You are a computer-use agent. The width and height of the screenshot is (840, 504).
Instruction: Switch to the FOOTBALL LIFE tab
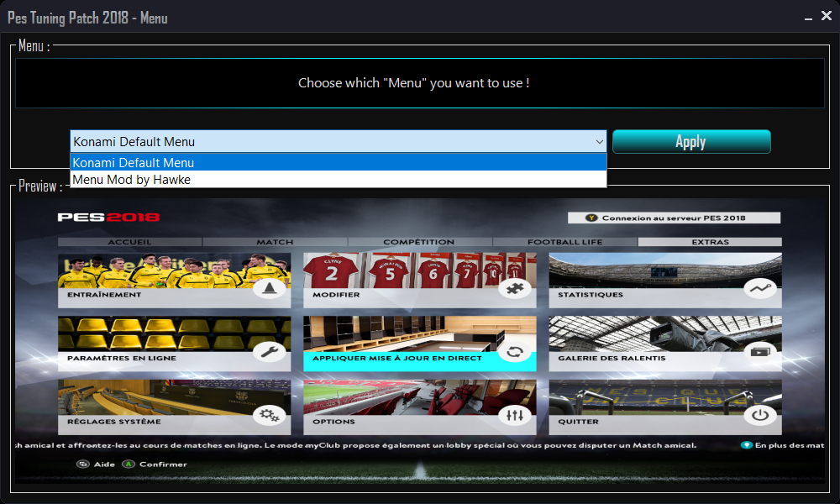point(565,242)
